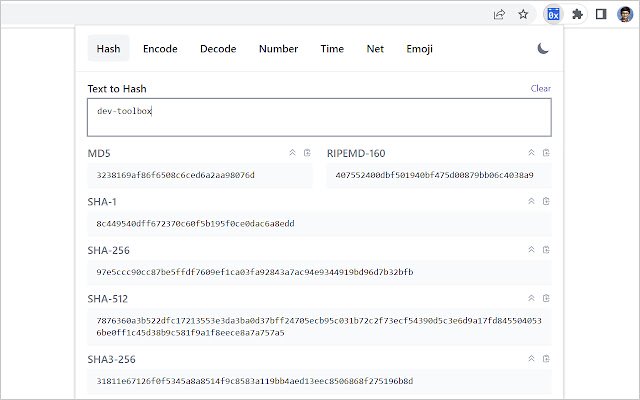This screenshot has height=400, width=640.
Task: Collapse the SHA-256 section with the chevron
Action: tap(531, 249)
